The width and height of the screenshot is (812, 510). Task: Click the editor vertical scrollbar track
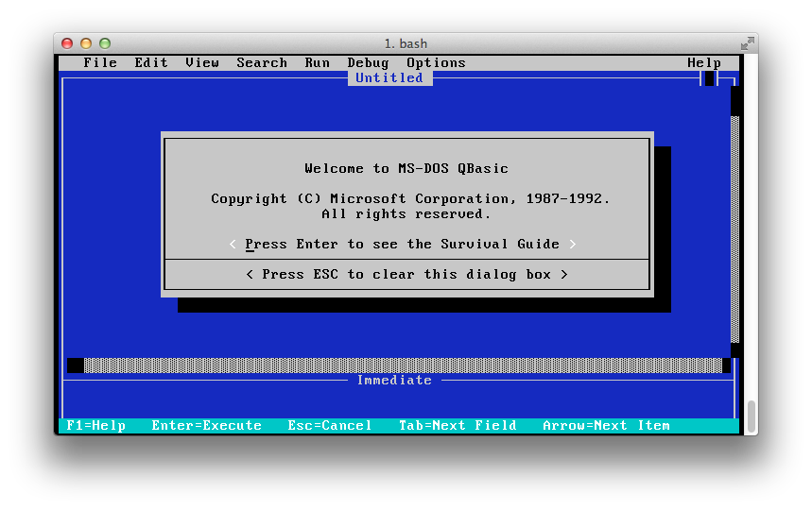tap(734, 229)
